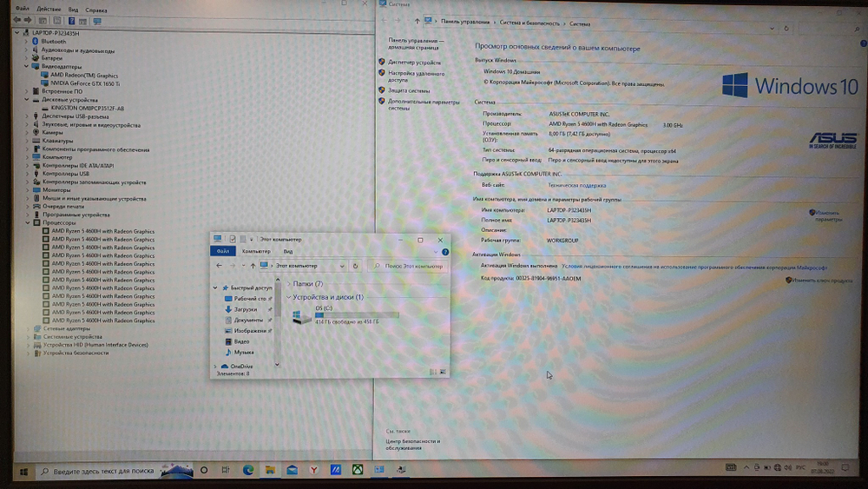Collapse the Видеоадаптеры category
The image size is (868, 489).
coord(26,67)
